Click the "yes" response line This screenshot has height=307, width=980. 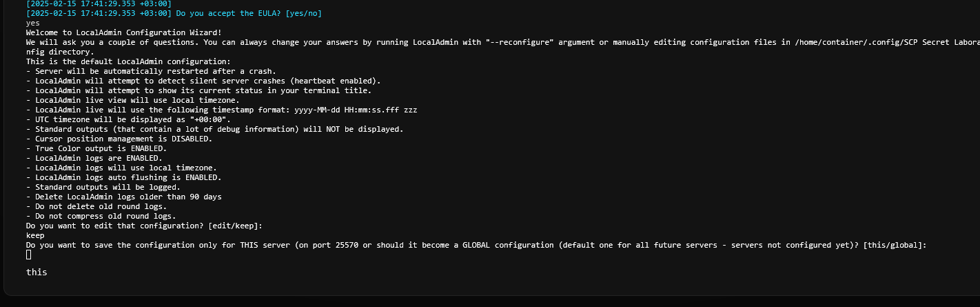point(33,23)
